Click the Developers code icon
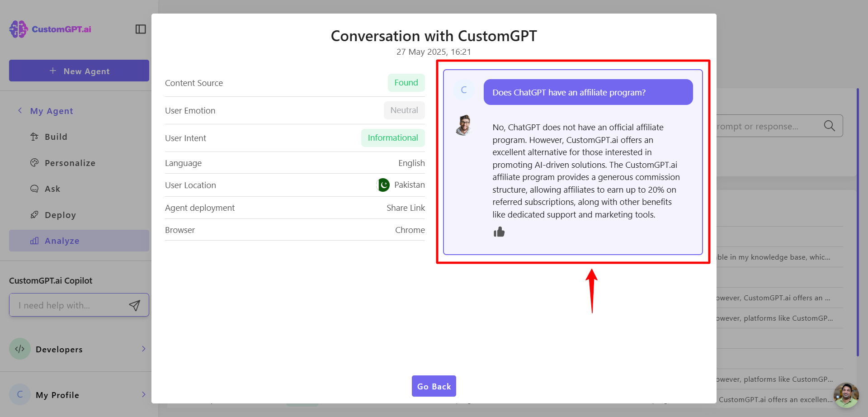Screen dimensions: 868x417 20,349
